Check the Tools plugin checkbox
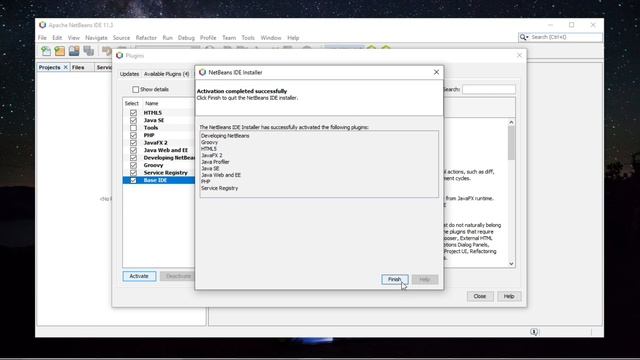Screen dimensions: 640x360 click(x=133, y=128)
